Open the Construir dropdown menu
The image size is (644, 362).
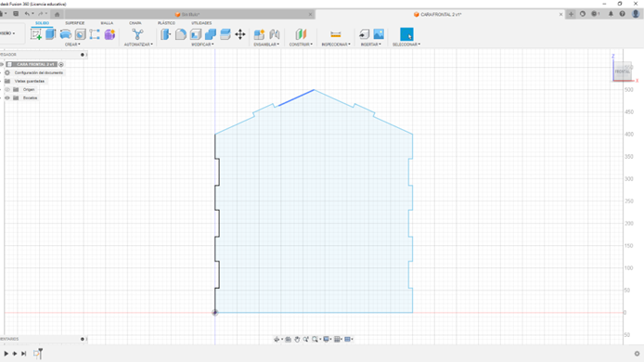[x=301, y=45]
